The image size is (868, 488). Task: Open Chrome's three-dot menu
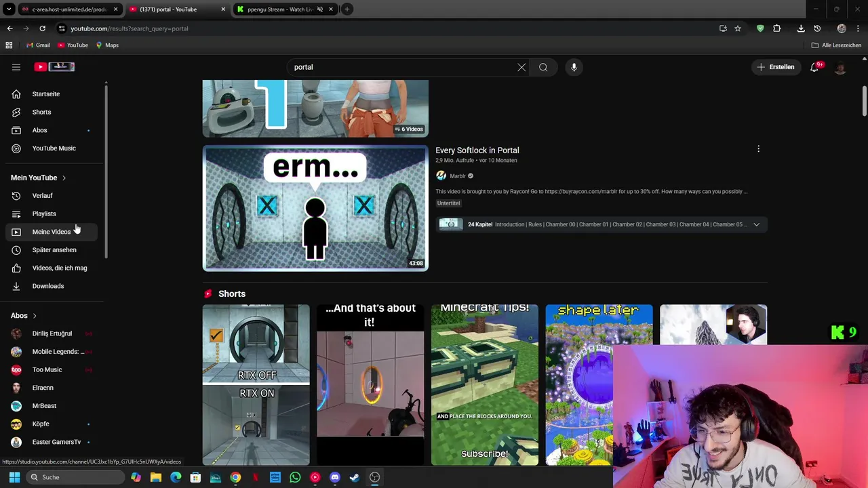point(859,28)
